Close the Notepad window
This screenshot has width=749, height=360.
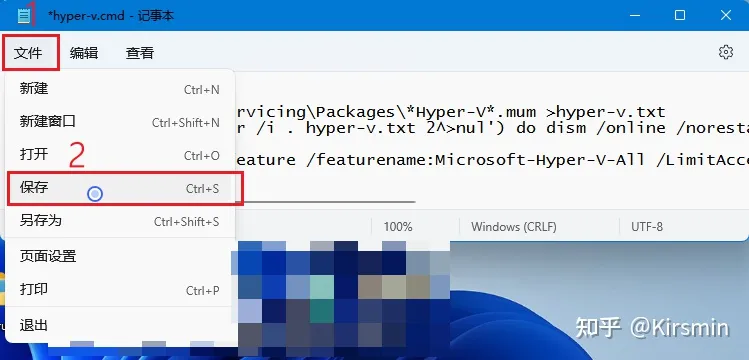tap(725, 15)
